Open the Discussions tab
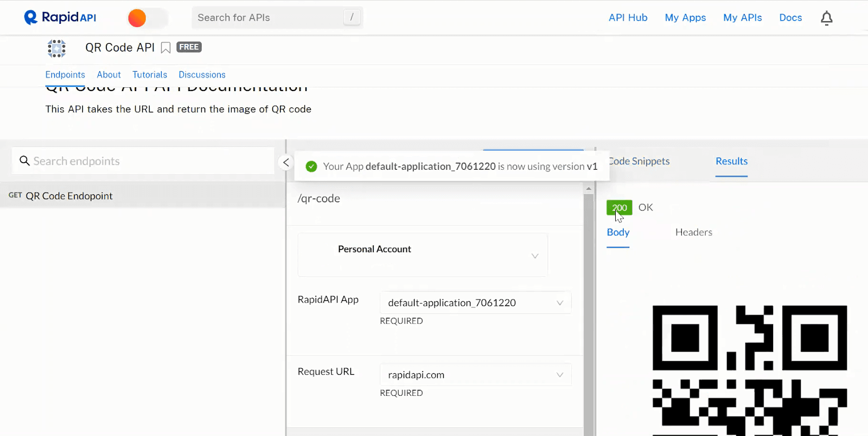The height and width of the screenshot is (436, 868). coord(202,74)
